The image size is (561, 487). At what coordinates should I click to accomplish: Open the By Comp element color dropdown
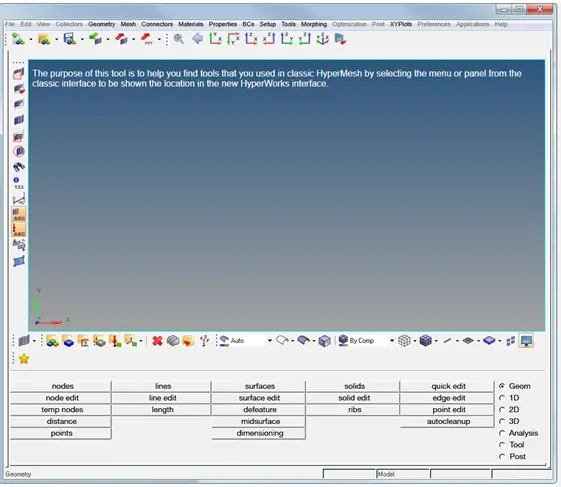[392, 341]
